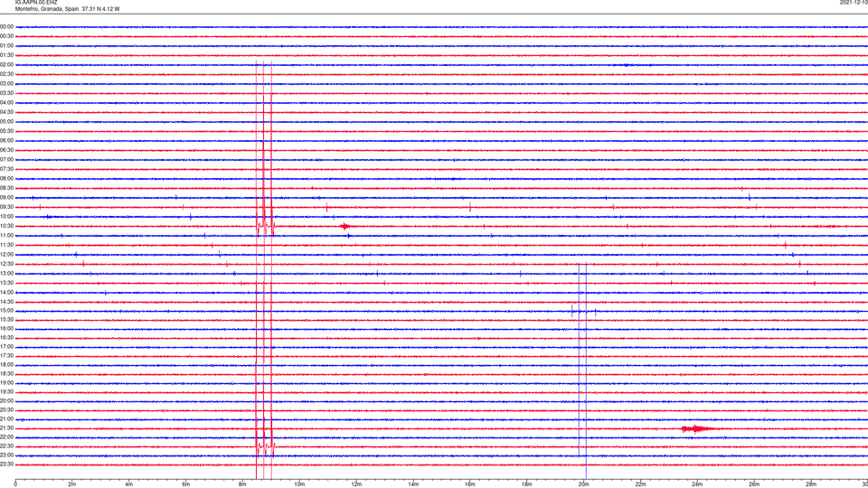Click the 18m tick on the time axis
868x488 pixels.
tap(526, 484)
